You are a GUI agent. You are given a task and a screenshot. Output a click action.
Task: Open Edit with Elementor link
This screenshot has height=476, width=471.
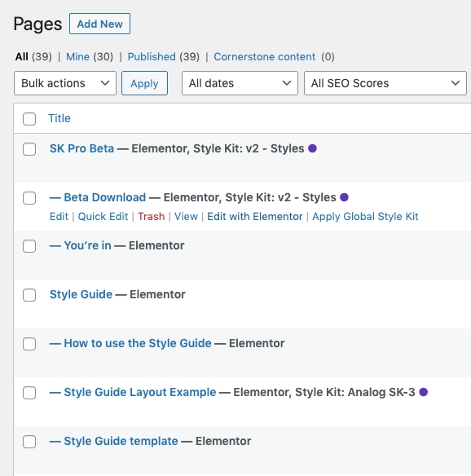coord(255,217)
